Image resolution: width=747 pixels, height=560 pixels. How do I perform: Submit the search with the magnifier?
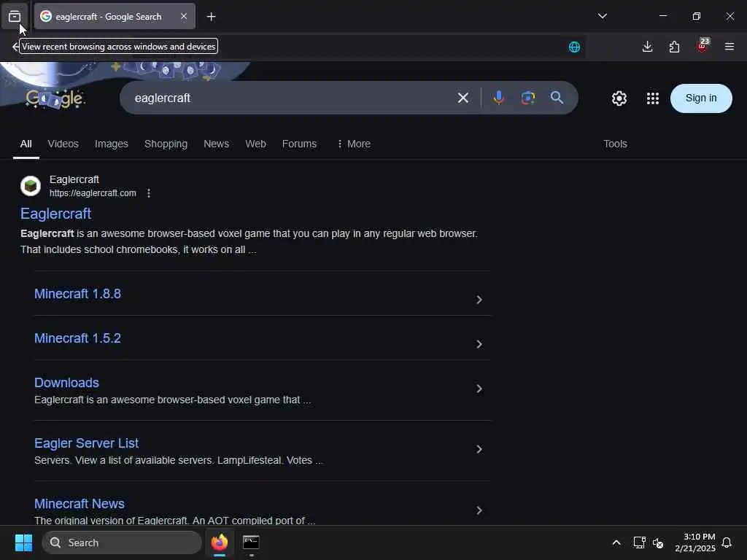point(557,98)
